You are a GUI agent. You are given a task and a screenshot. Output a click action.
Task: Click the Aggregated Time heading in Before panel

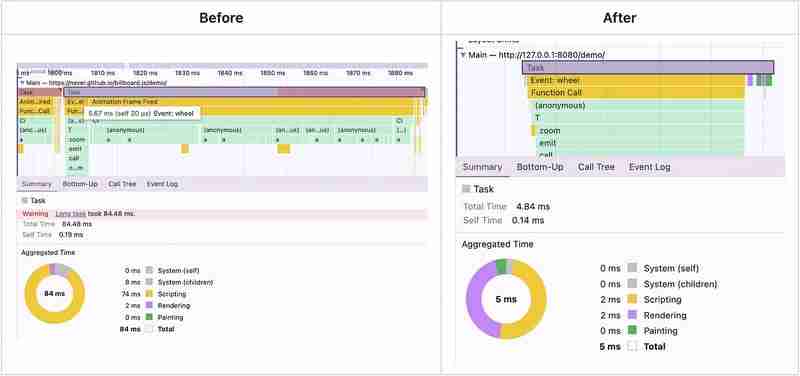pyautogui.click(x=48, y=253)
